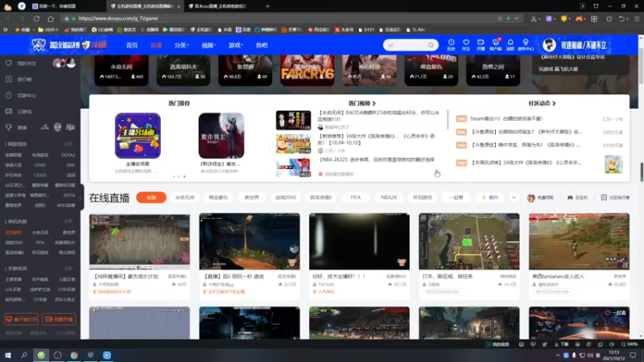644x362 pixels.
Task: Open DOTA2 link in sidebar game list
Action: [x=68, y=155]
